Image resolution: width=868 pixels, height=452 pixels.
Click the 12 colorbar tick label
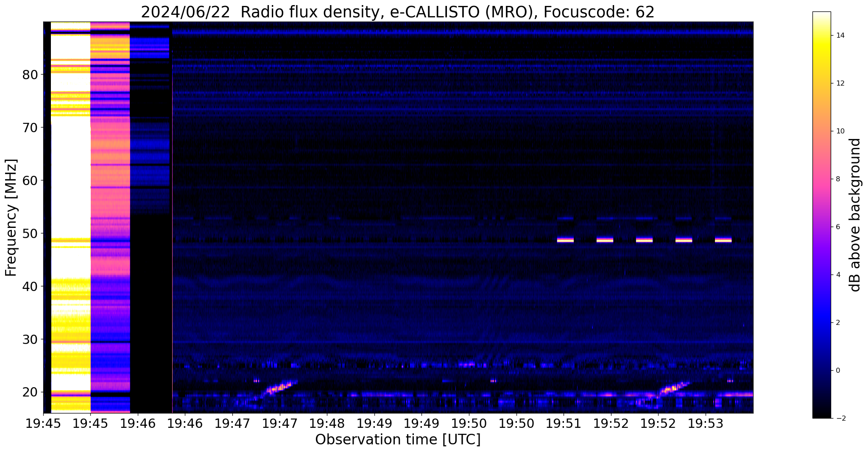point(840,83)
